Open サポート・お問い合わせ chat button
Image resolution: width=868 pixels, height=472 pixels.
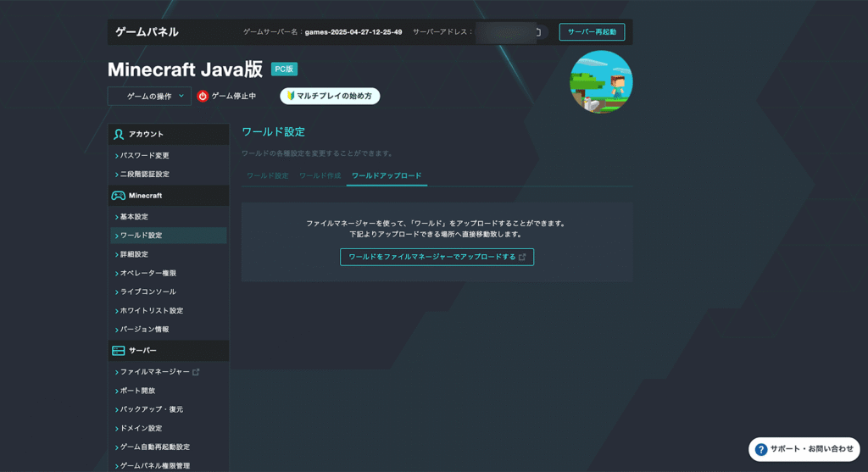[804, 449]
